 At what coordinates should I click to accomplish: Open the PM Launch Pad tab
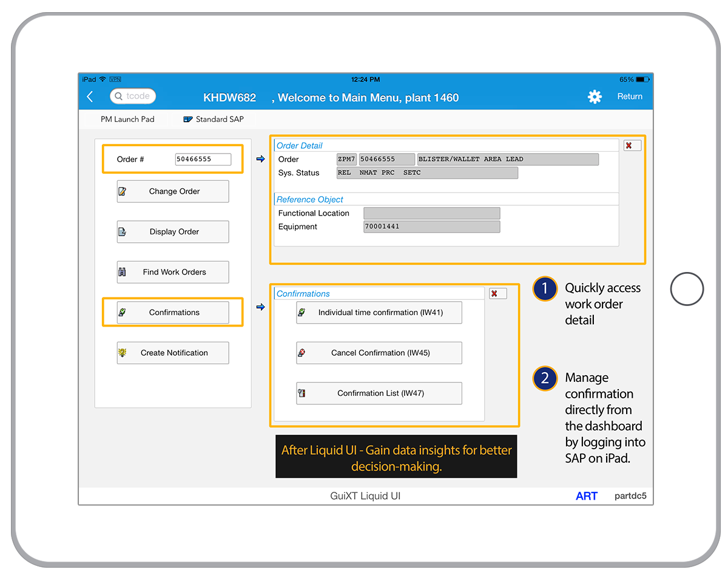click(x=127, y=119)
